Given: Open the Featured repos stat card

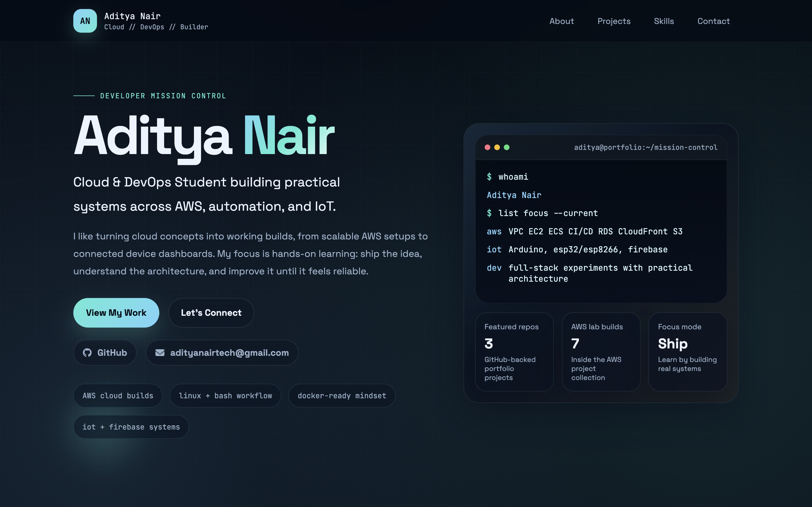Looking at the screenshot, I should 514,352.
